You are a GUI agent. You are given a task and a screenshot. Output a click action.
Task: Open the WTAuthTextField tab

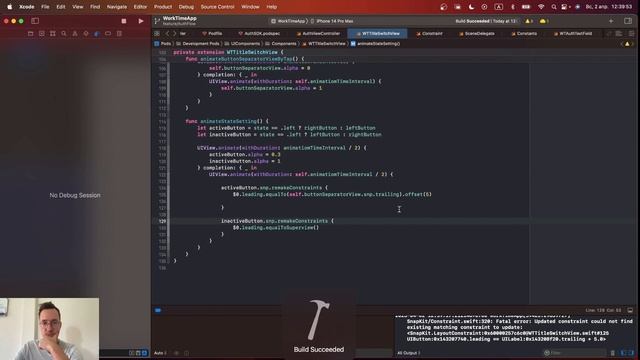click(573, 33)
